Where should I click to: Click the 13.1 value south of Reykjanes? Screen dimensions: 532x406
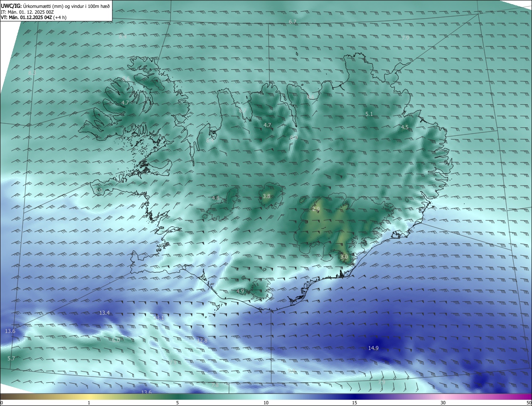tap(159, 318)
